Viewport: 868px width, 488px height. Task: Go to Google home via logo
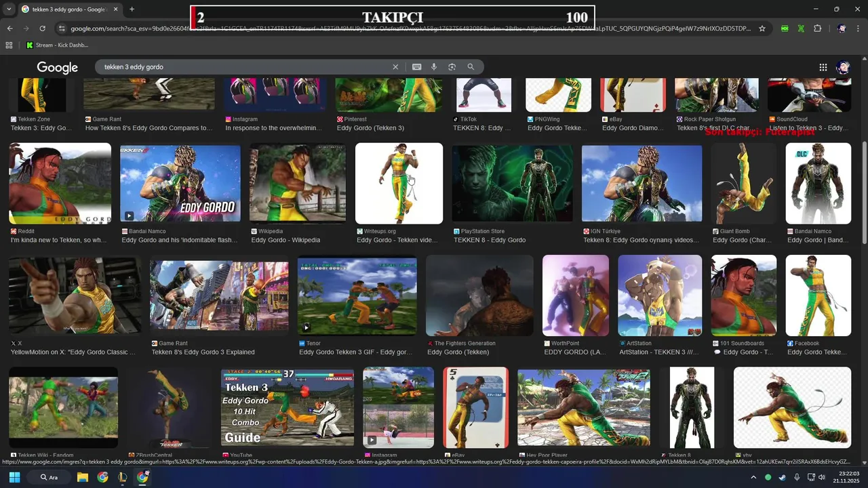point(58,67)
